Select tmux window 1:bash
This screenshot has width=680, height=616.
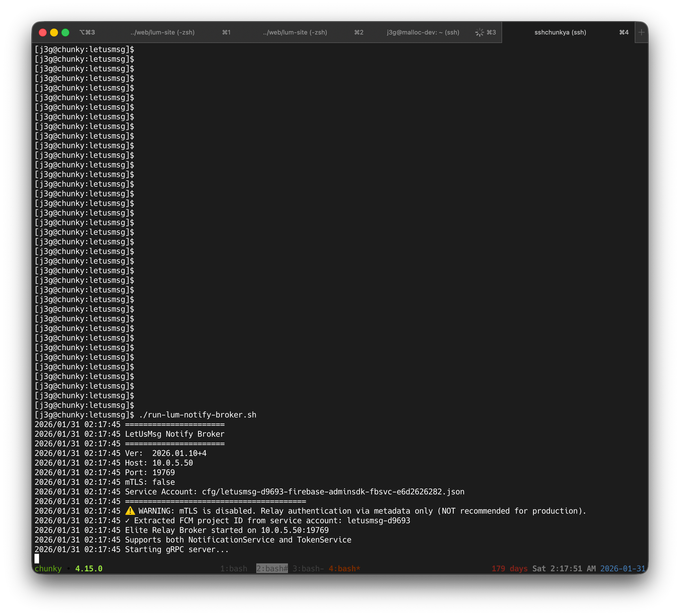coord(233,569)
